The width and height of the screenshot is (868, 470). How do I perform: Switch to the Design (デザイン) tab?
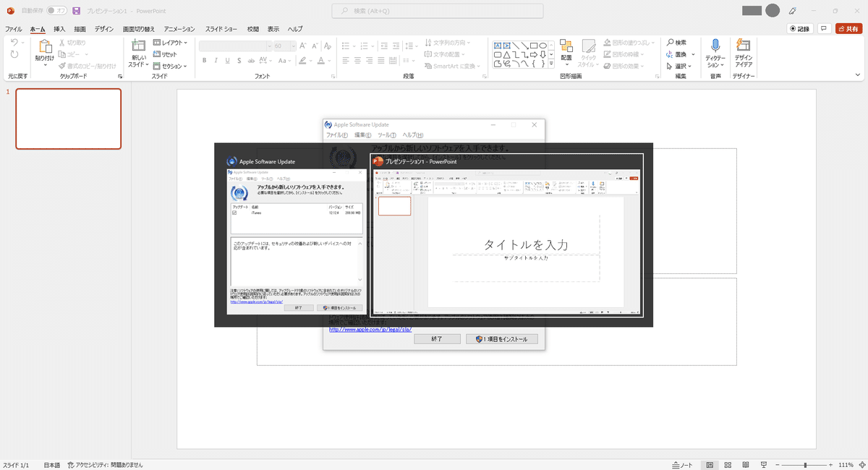click(104, 29)
